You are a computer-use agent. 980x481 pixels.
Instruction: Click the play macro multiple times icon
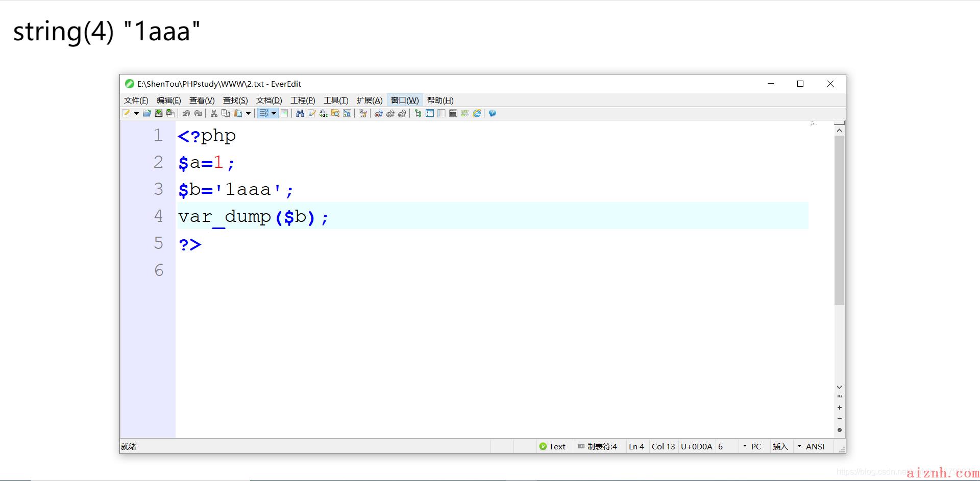[x=402, y=113]
